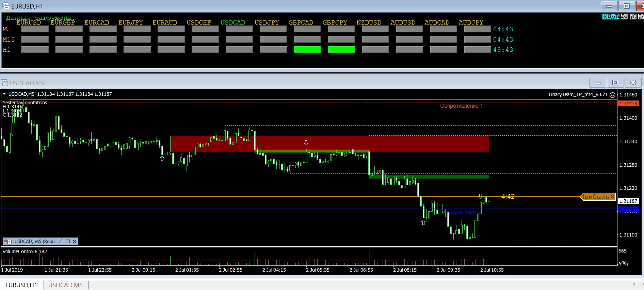Select NZDUSD pair label in the dashboard
644x290 pixels.
tap(369, 22)
